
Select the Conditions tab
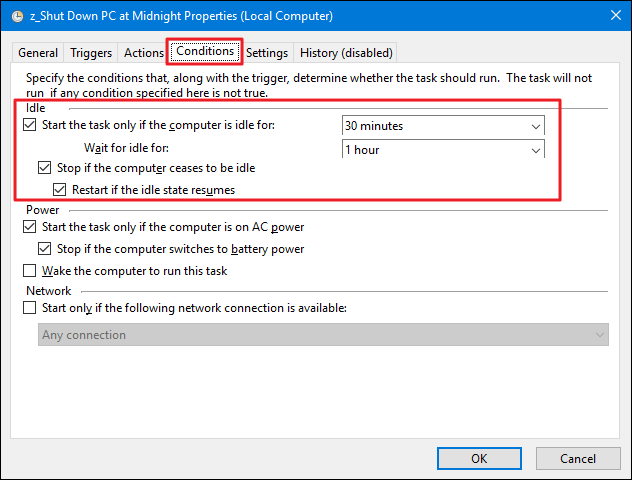pos(205,51)
